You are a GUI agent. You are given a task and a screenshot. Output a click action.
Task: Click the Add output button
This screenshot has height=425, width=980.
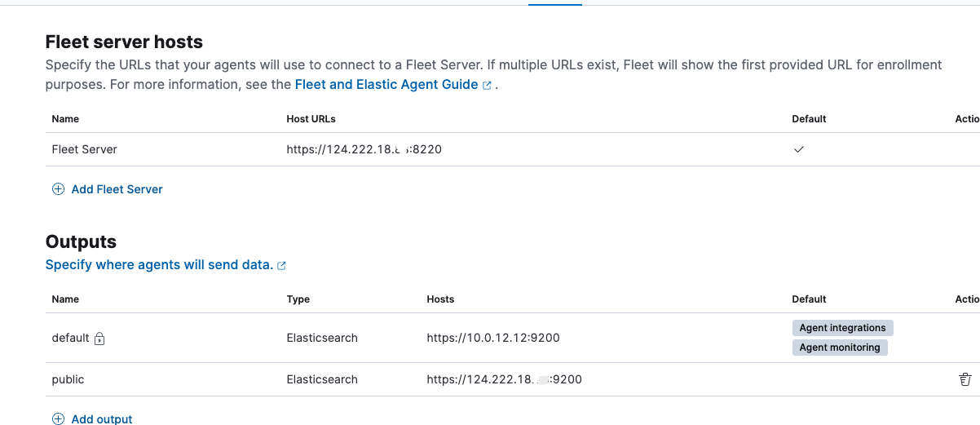92,418
